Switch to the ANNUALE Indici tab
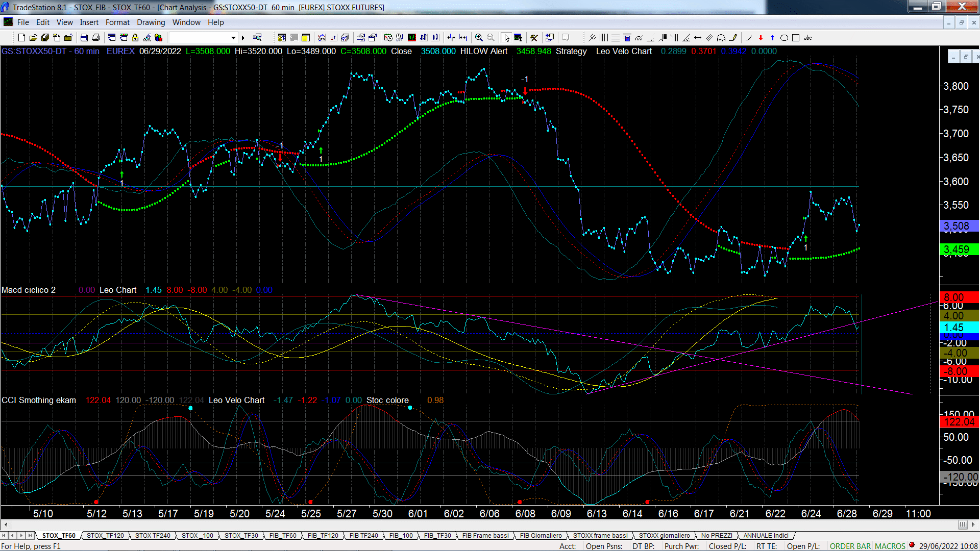The image size is (980, 551). coord(766,535)
